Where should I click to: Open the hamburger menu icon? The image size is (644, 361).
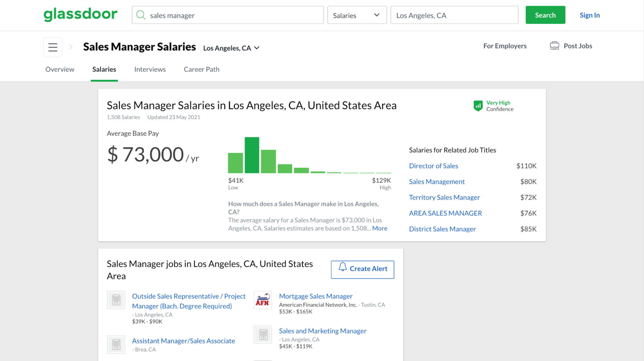53,47
